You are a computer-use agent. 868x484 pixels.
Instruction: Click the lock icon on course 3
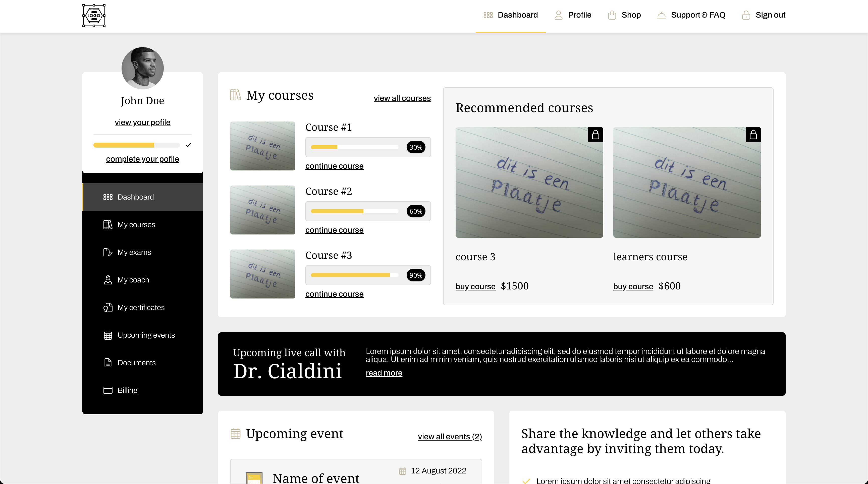coord(595,135)
